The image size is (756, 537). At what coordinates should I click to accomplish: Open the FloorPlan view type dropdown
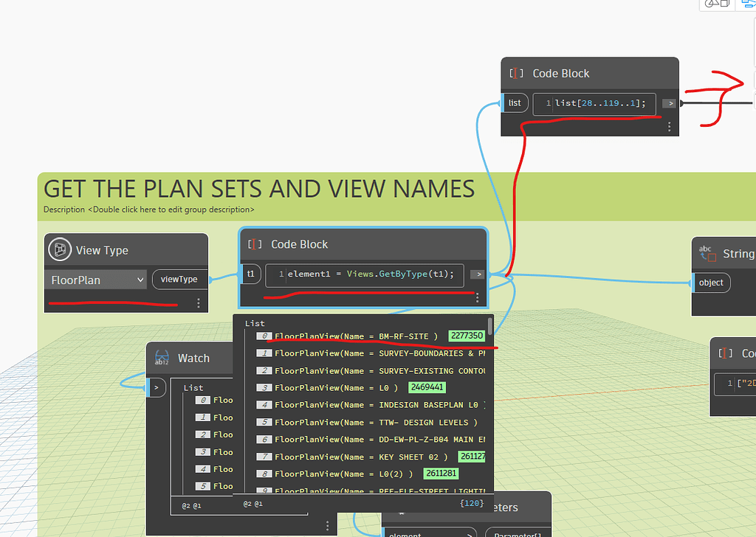click(95, 280)
